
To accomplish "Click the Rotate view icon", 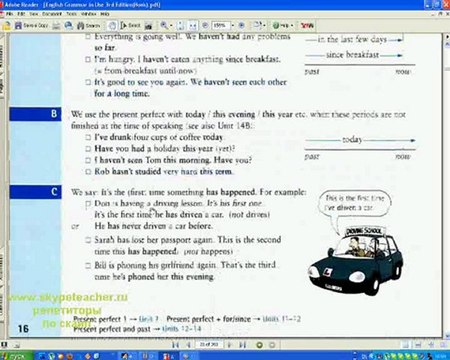I will tap(257, 25).
